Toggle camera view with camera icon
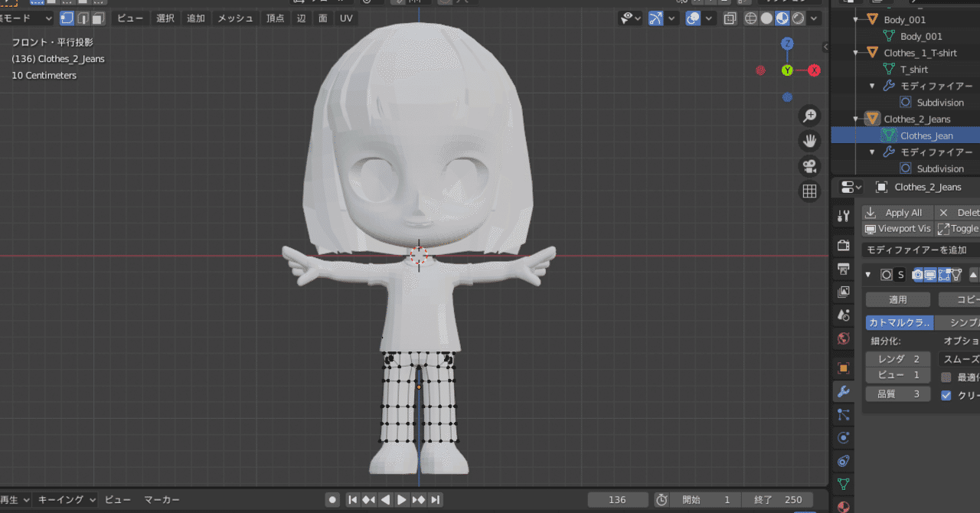 (809, 166)
